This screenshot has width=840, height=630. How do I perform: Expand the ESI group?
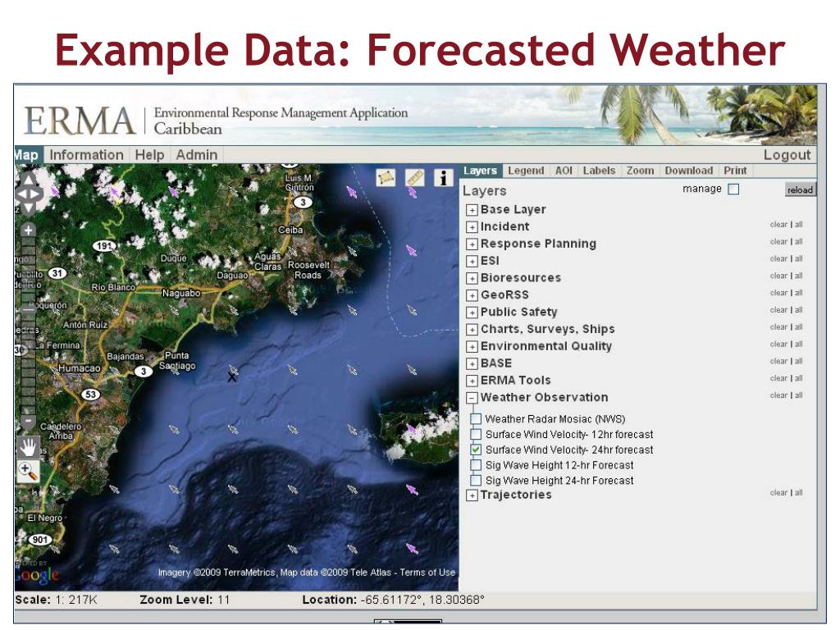[x=472, y=262]
